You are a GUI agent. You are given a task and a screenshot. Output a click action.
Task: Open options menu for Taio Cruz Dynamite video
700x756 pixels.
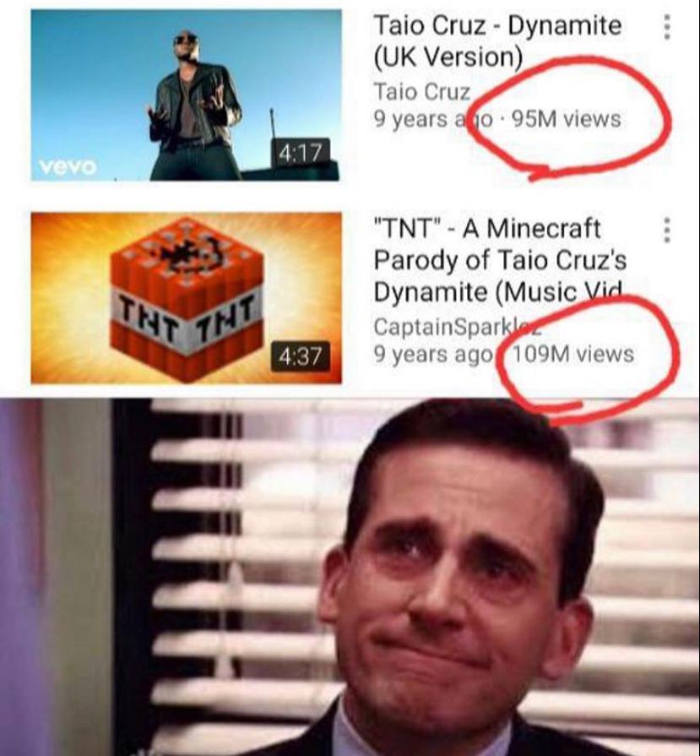point(666,26)
